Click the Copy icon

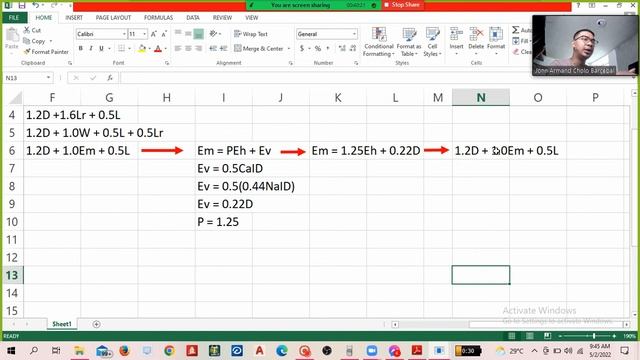(x=27, y=41)
